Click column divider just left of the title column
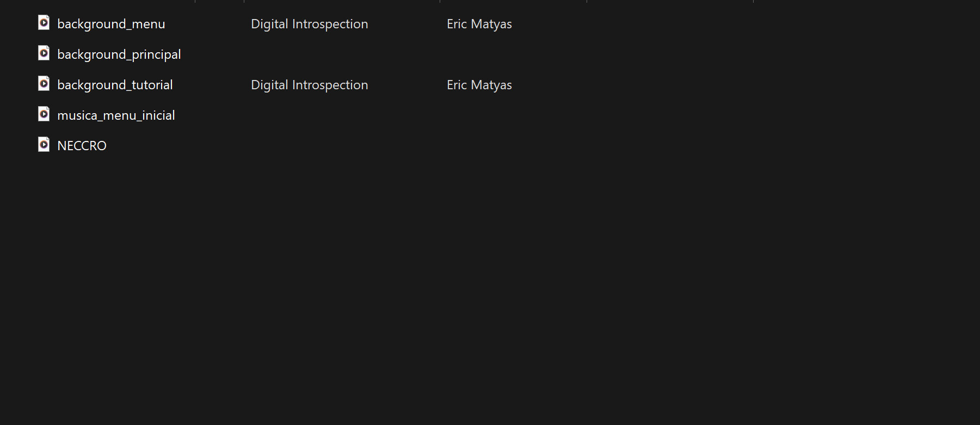Viewport: 980px width, 425px height. tap(244, 1)
